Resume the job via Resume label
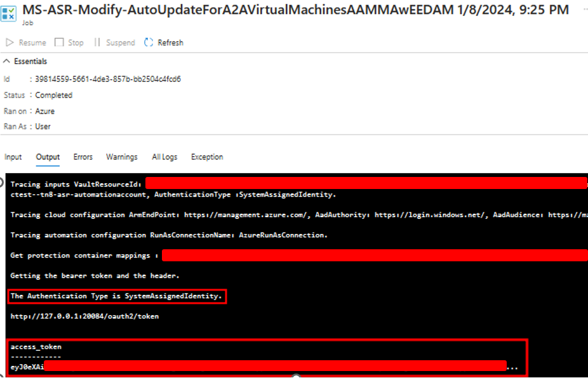588x378 pixels. [32, 42]
